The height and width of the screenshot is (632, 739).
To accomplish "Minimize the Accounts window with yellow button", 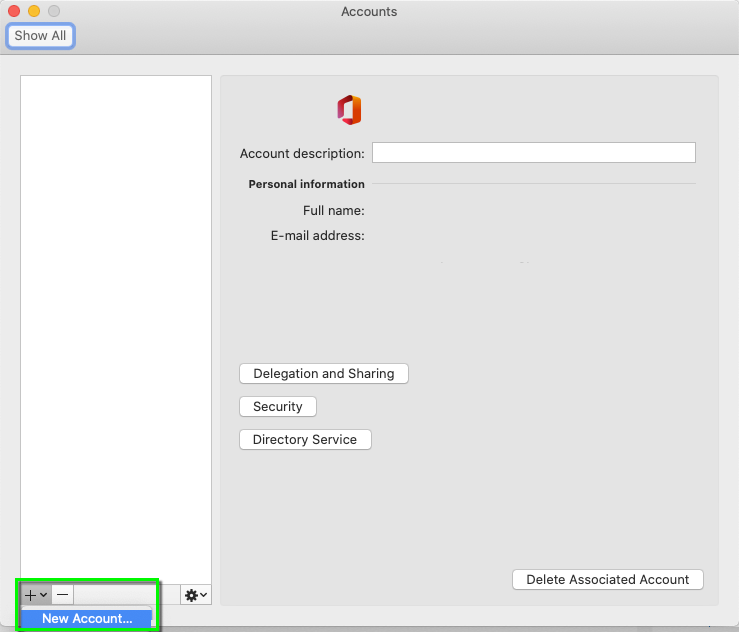I will (34, 11).
